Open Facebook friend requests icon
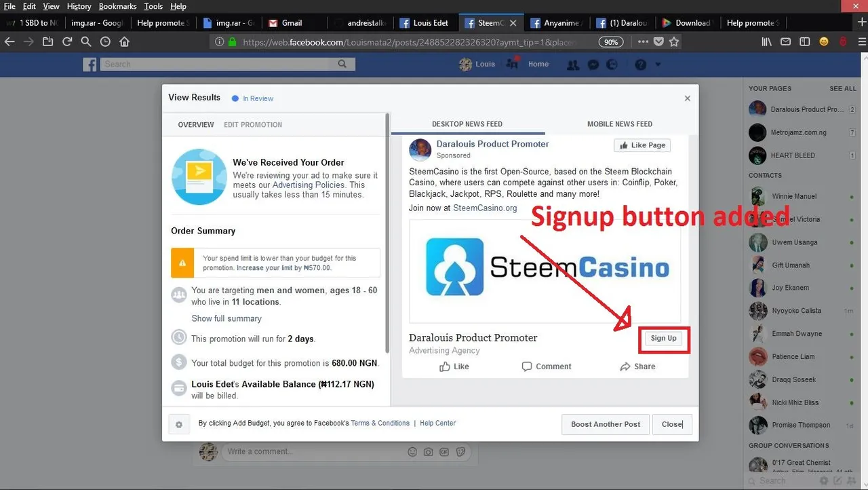 click(x=573, y=64)
